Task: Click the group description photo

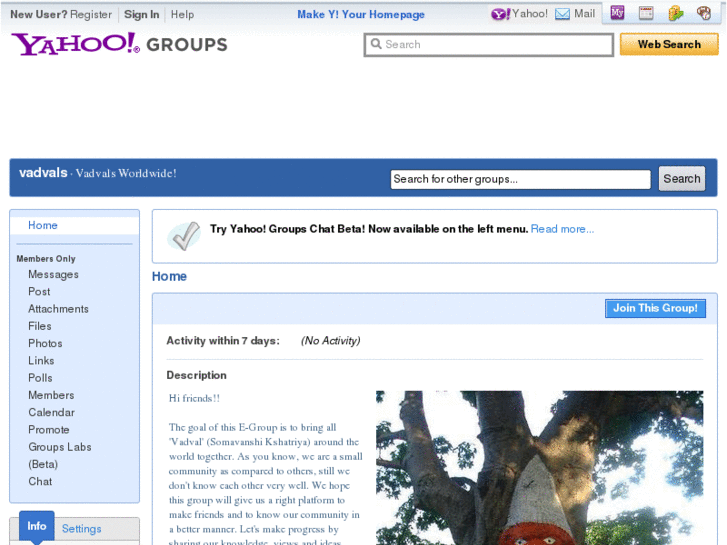Action: tap(539, 468)
